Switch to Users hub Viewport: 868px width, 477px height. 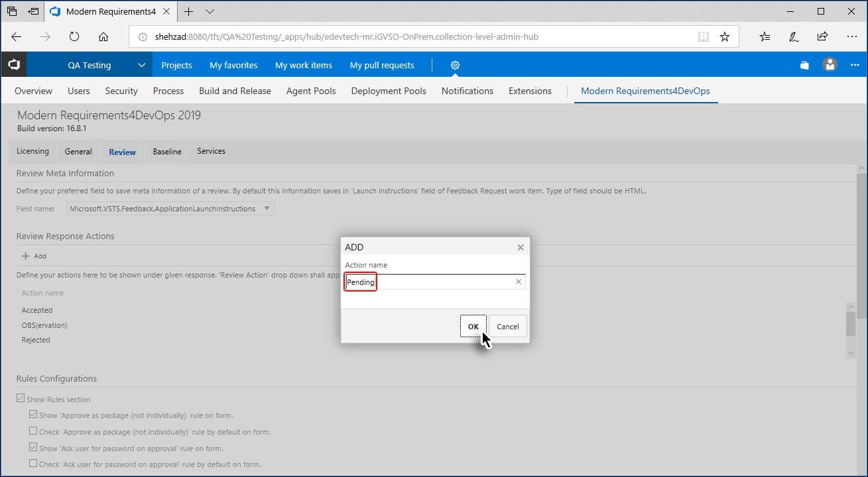point(79,91)
